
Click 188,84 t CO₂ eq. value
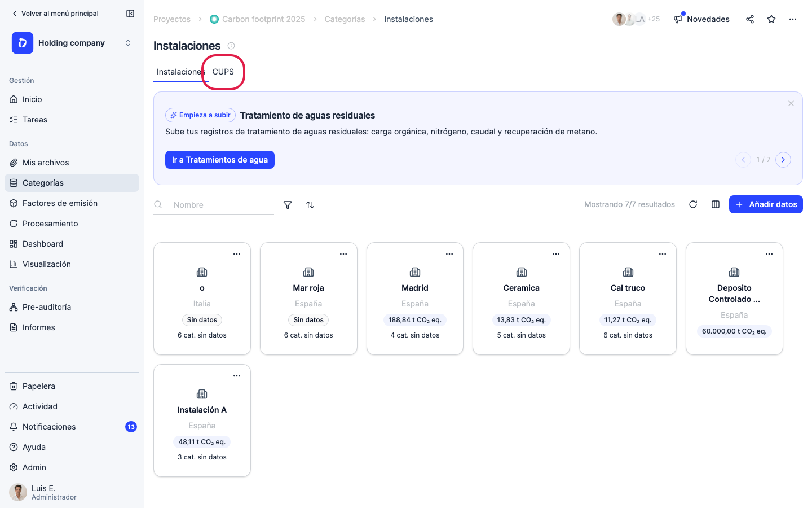click(415, 320)
